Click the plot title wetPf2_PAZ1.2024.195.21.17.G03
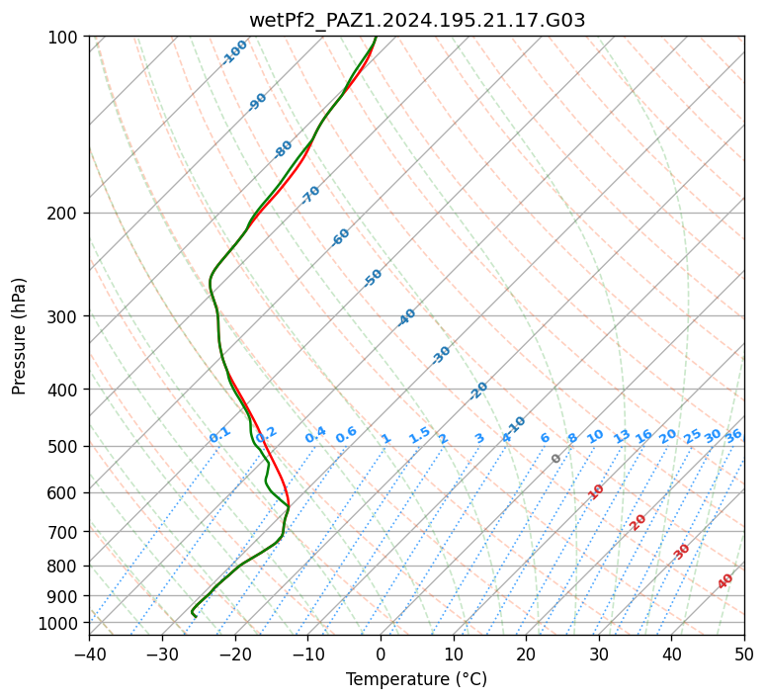 tap(417, 21)
